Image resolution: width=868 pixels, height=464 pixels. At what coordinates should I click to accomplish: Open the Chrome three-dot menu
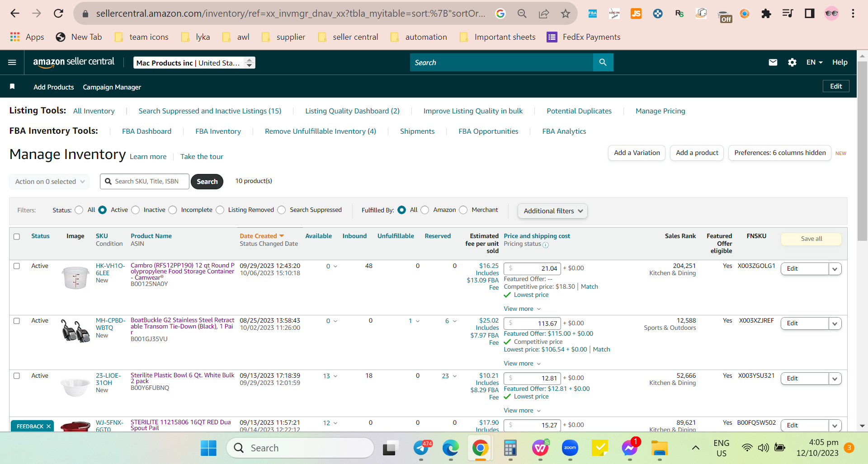(853, 14)
